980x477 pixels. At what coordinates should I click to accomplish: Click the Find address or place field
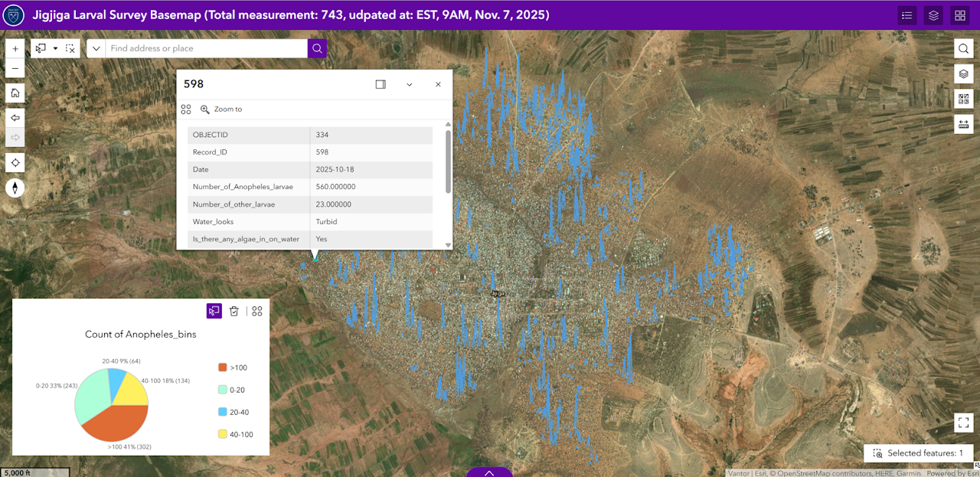(207, 48)
